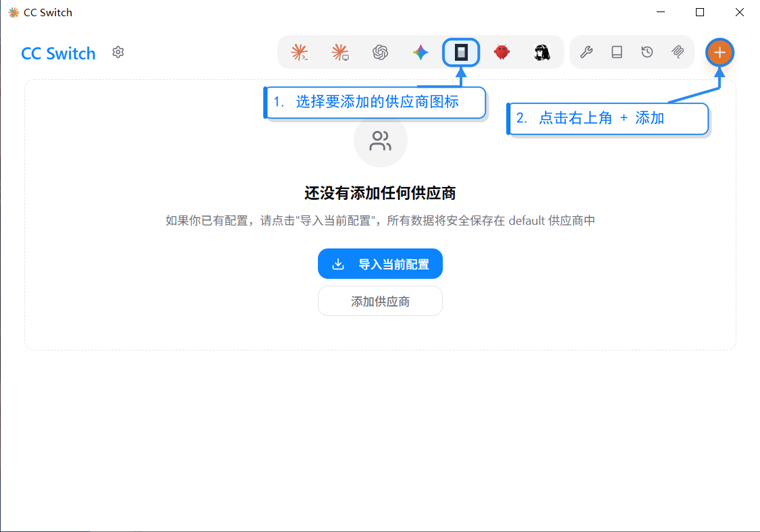
Task: Open the history clock icon
Action: [x=647, y=52]
